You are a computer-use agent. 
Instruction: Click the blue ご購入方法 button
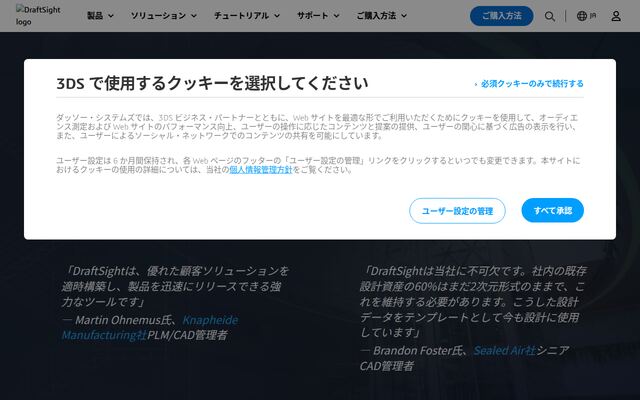point(501,16)
